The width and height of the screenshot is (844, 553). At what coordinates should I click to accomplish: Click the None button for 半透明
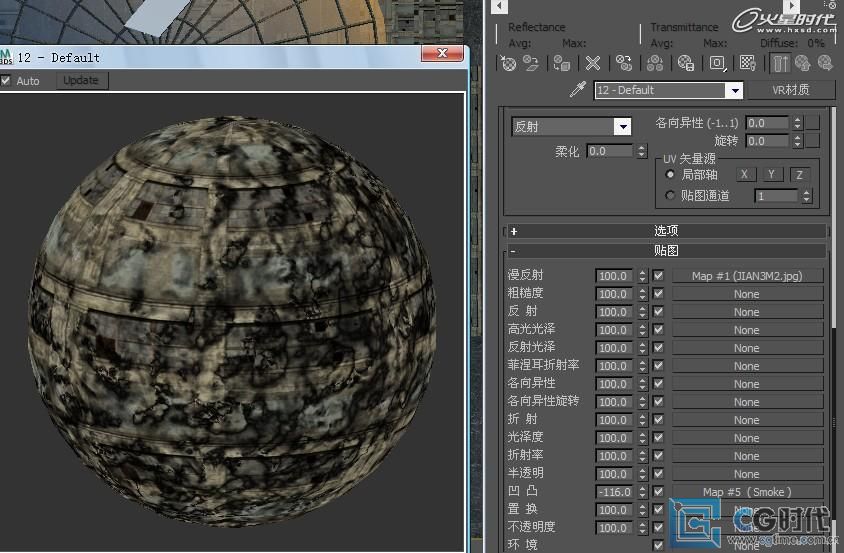pos(747,474)
